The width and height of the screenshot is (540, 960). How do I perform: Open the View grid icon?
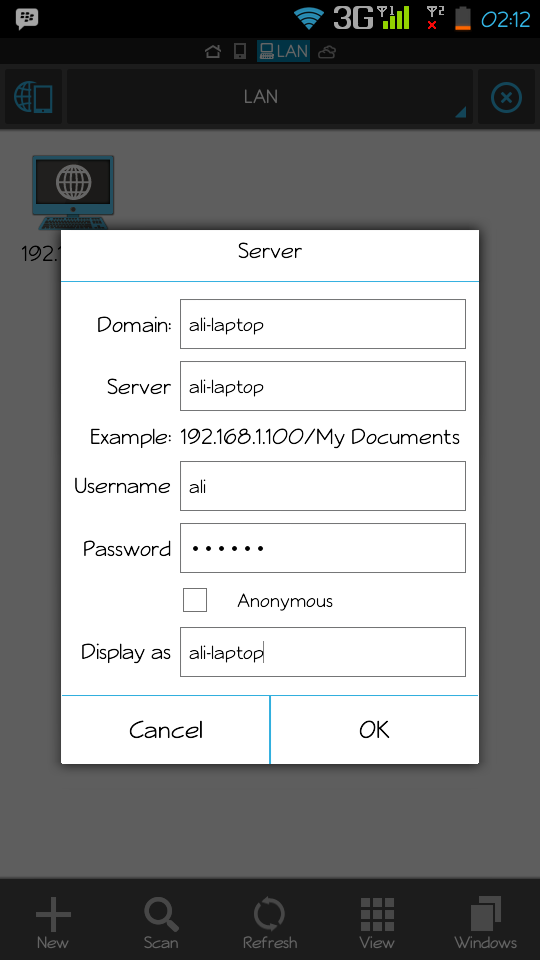click(377, 915)
